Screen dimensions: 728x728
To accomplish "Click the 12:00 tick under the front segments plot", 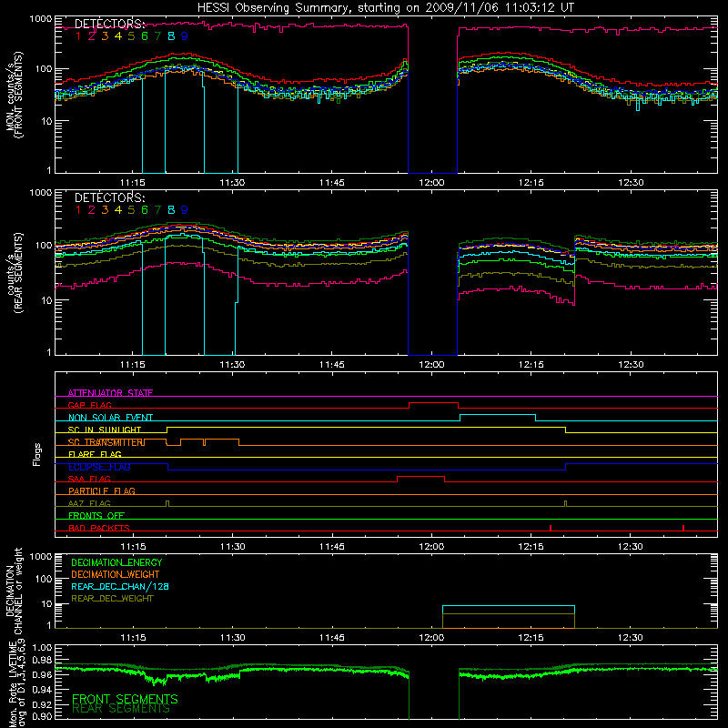I will point(431,183).
